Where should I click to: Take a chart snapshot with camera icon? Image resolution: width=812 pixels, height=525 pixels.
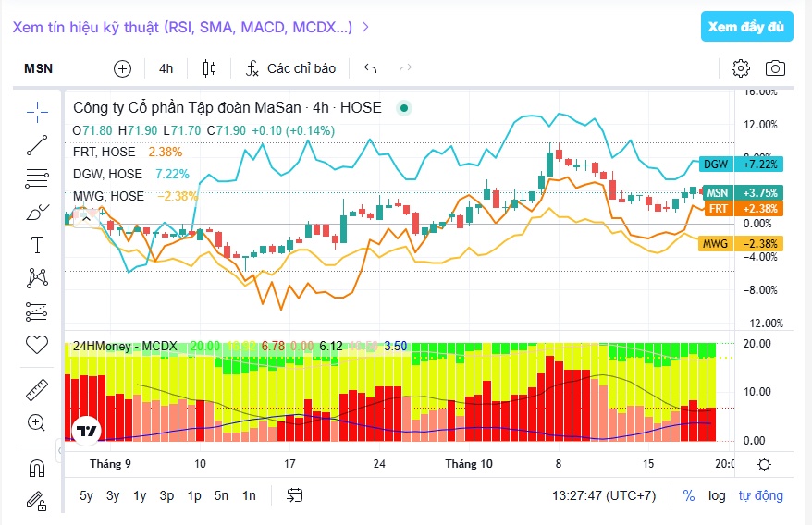[x=775, y=68]
